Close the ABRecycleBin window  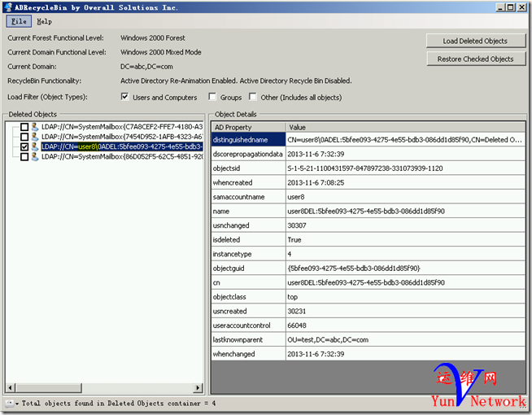click(x=521, y=7)
